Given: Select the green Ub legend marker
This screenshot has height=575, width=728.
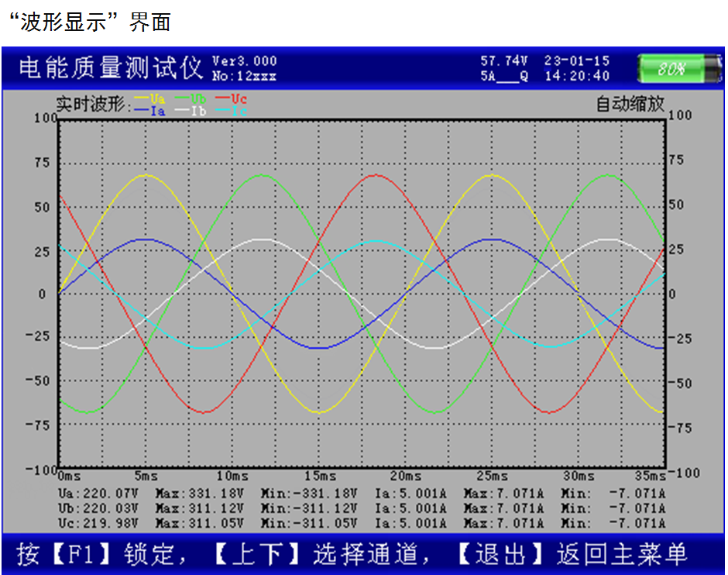Looking at the screenshot, I should tap(191, 99).
